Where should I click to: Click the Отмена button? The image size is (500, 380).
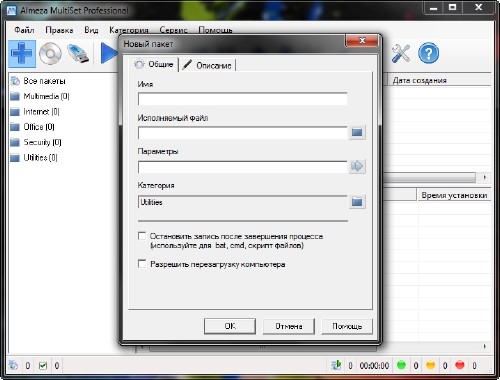tap(289, 326)
